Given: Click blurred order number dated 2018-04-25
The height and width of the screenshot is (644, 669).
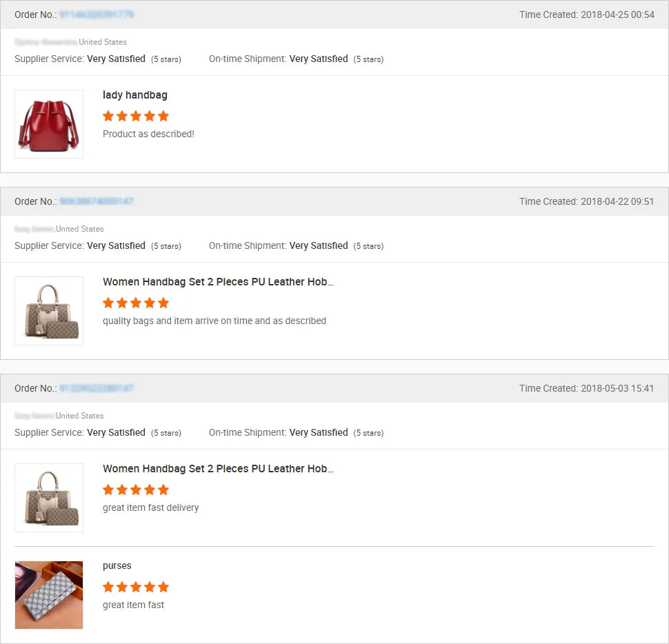Looking at the screenshot, I should click(97, 14).
